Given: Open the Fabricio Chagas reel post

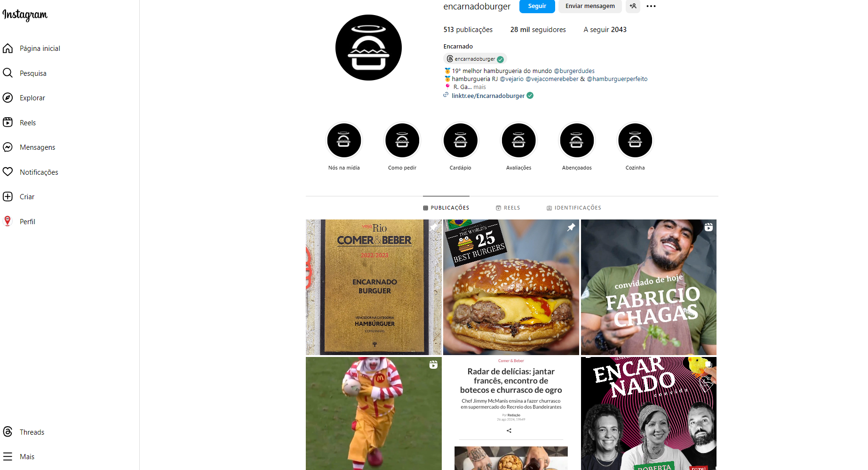Looking at the screenshot, I should click(648, 287).
